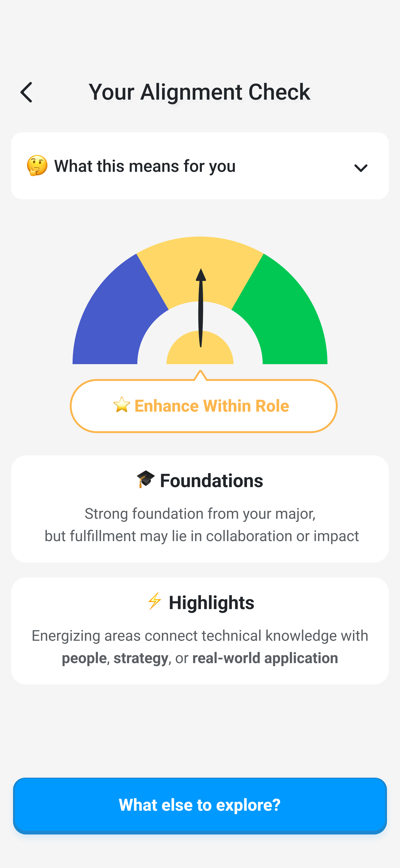Click the callout pointer above Enhance Within Role
Image resolution: width=400 pixels, height=868 pixels.
point(200,375)
